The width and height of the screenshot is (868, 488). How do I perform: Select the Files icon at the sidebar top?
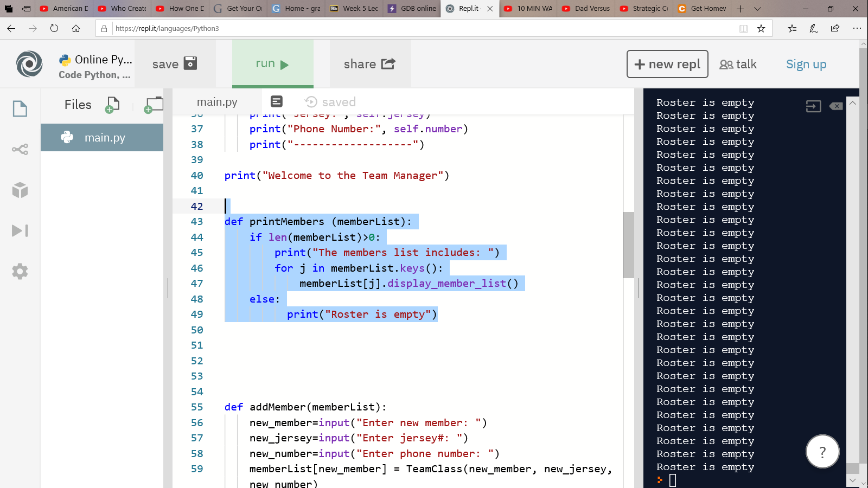(x=20, y=108)
